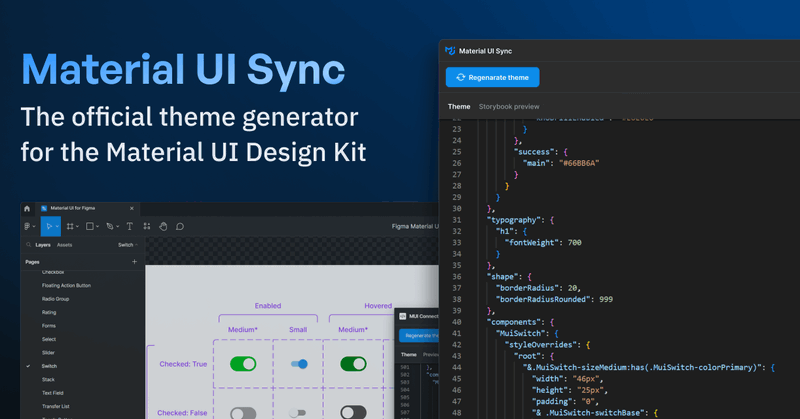Click the Material UI for Figma tab file icon
800x419 pixels.
44,208
